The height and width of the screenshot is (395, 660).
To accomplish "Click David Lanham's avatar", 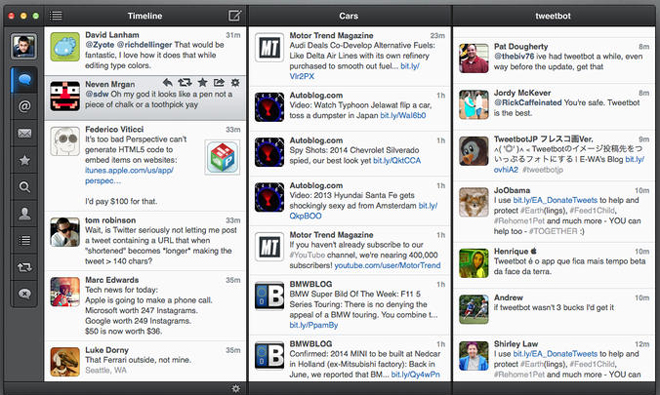I will [65, 47].
